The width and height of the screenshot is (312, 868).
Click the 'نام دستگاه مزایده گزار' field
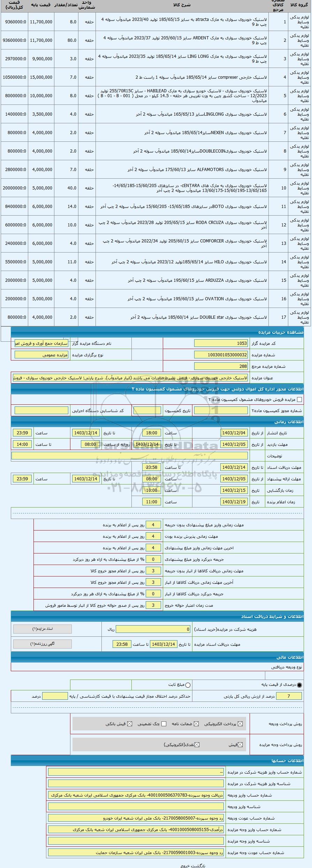(x=41, y=343)
